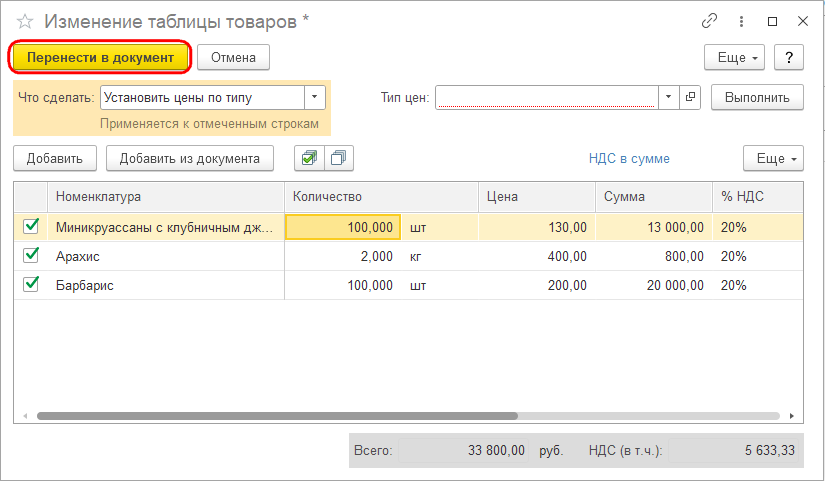This screenshot has width=825, height=481.
Task: Click sum 20 000,00 cell
Action: tap(654, 285)
